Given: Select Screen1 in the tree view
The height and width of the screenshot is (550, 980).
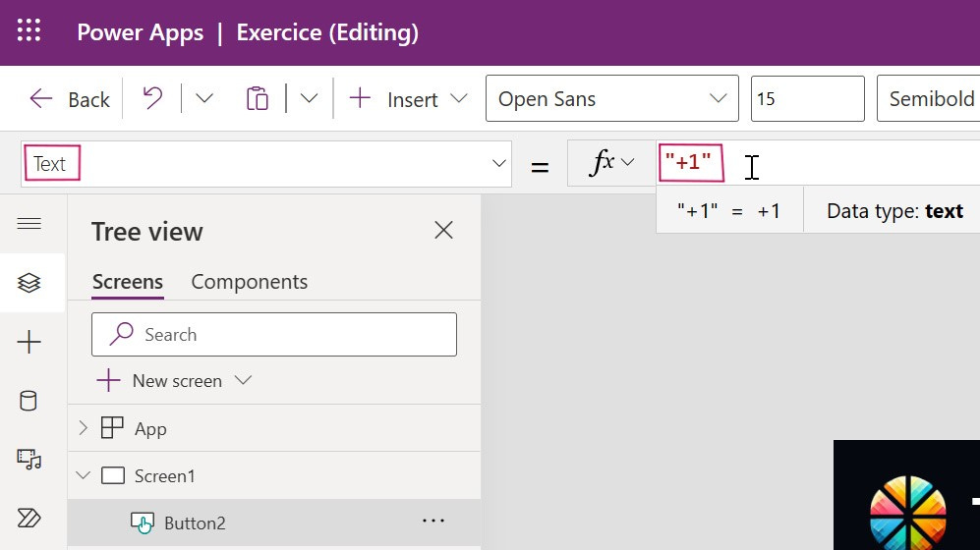Looking at the screenshot, I should tap(164, 476).
